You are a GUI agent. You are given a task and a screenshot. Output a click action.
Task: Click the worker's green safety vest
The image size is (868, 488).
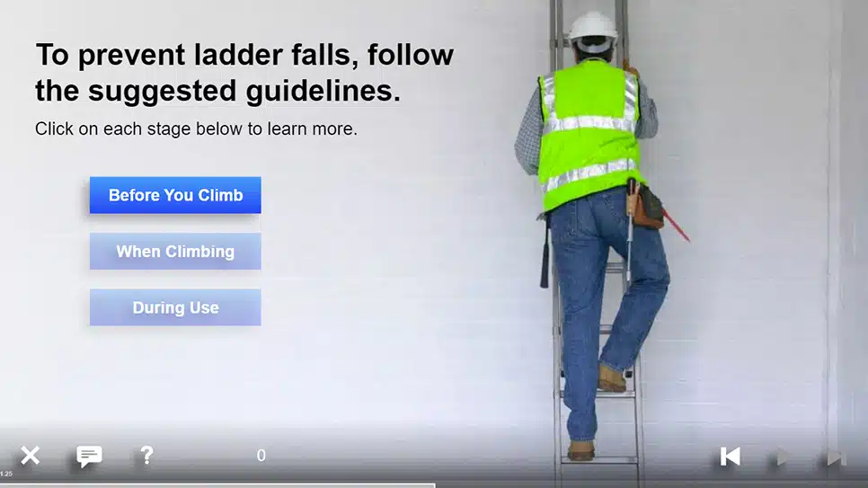(x=589, y=133)
